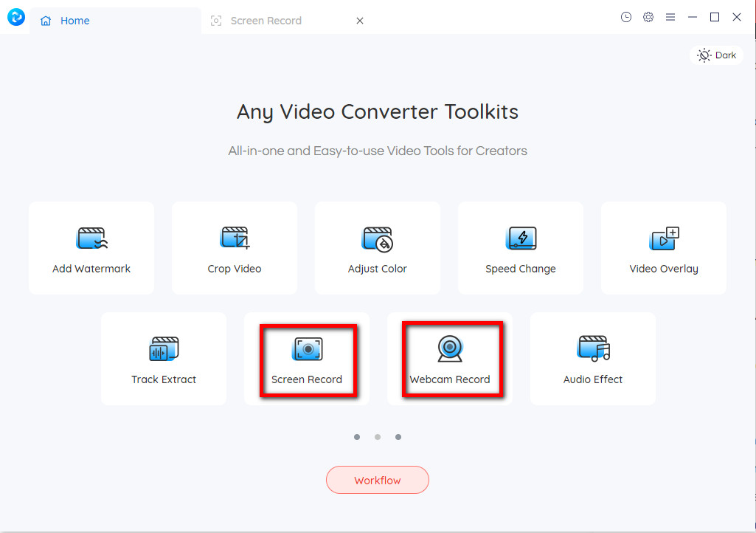Open the Webcam Record tool
This screenshot has height=533, width=756.
449,358
